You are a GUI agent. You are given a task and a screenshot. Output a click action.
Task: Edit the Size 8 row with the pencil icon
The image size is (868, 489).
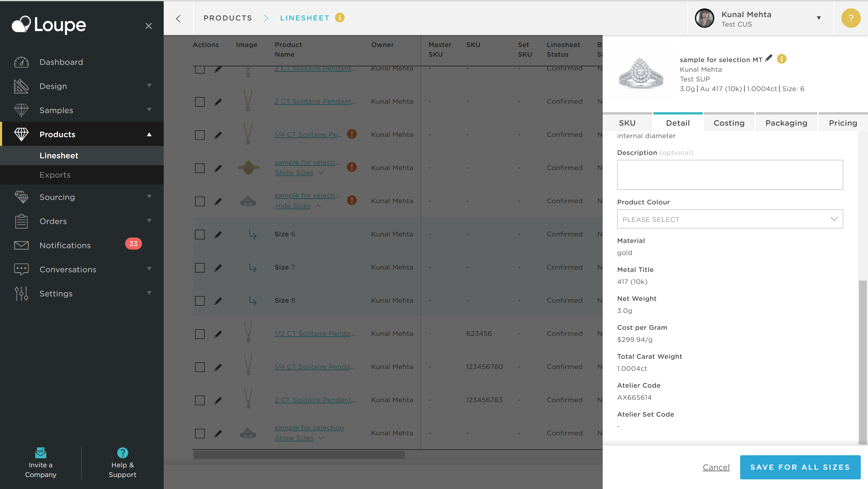pos(218,301)
